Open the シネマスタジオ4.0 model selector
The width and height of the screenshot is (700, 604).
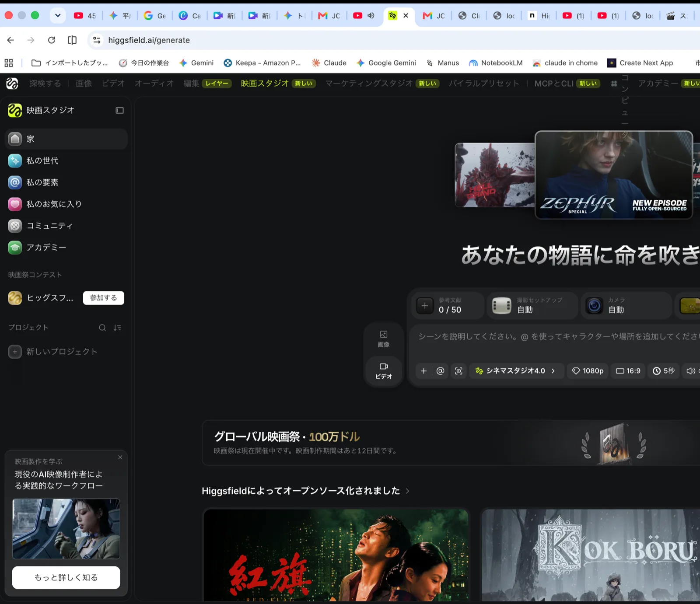516,371
